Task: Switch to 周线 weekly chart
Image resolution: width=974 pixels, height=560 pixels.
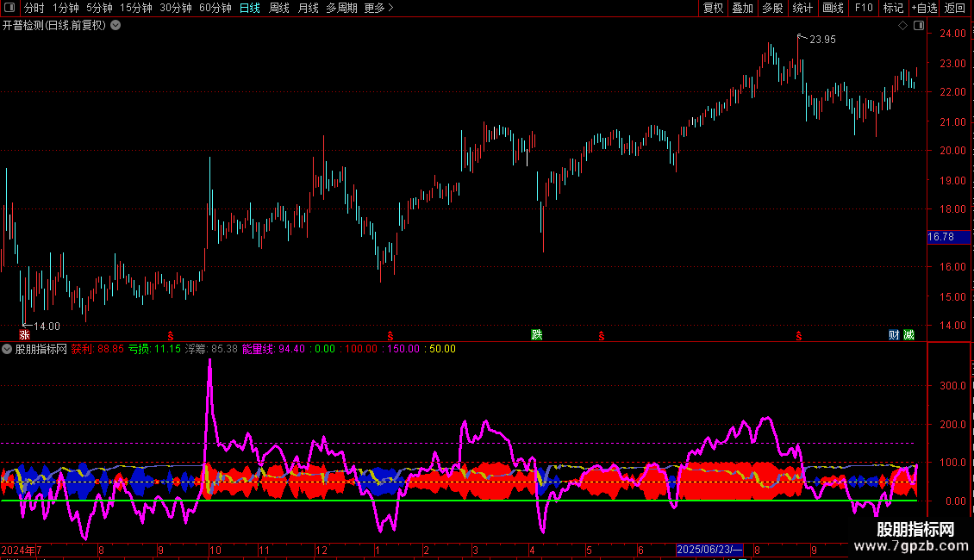Action: (279, 8)
